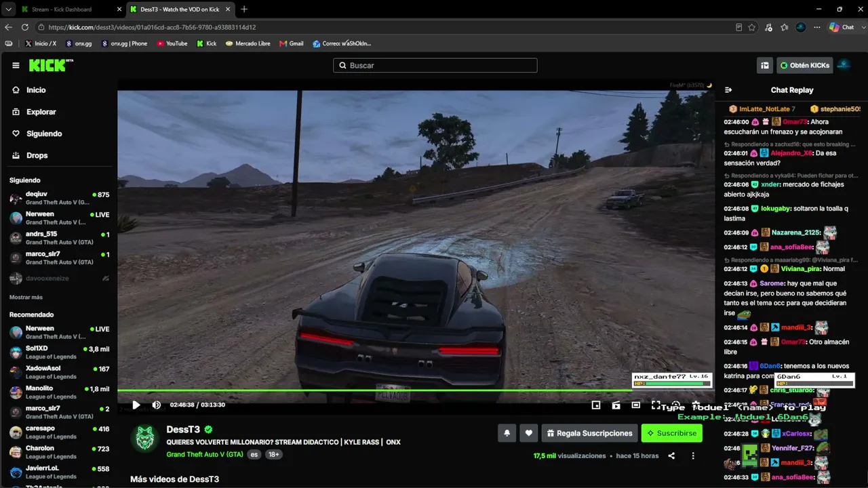Play the VOD video
Image resolution: width=868 pixels, height=488 pixels.
coord(136,405)
